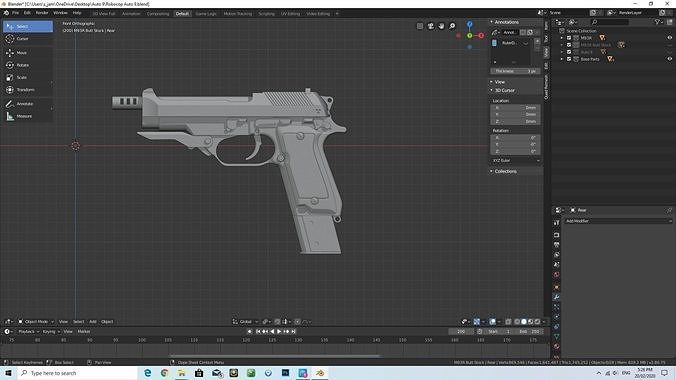
Task: Open the viewport Add menu
Action: coord(93,322)
